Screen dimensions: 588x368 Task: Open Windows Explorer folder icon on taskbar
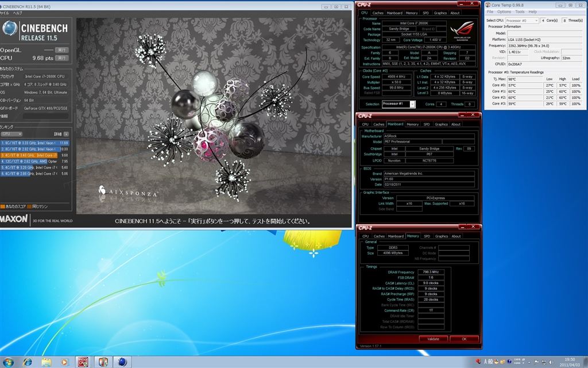pyautogui.click(x=47, y=362)
